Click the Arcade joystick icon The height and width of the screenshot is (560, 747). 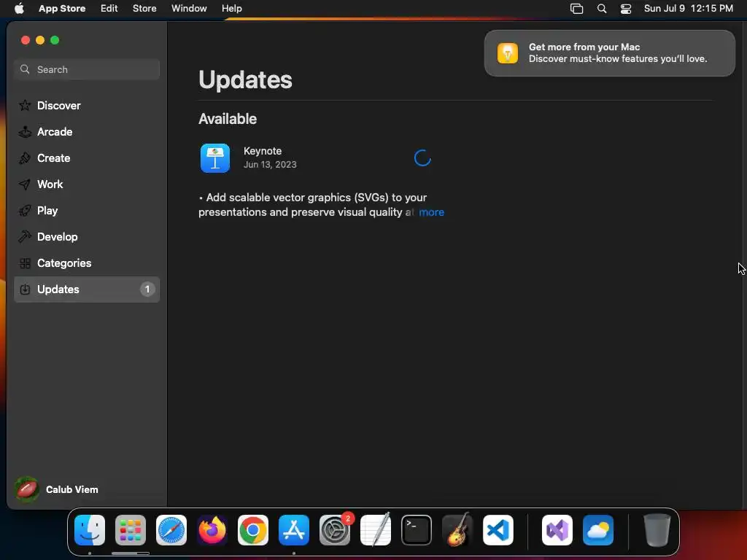point(25,132)
